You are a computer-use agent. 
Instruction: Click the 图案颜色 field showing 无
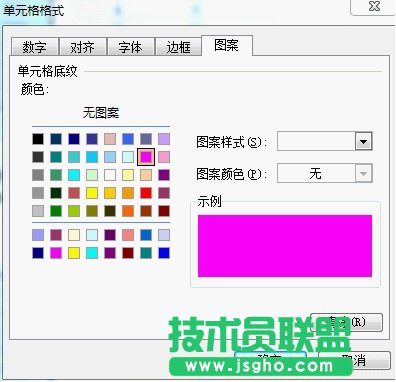click(316, 173)
